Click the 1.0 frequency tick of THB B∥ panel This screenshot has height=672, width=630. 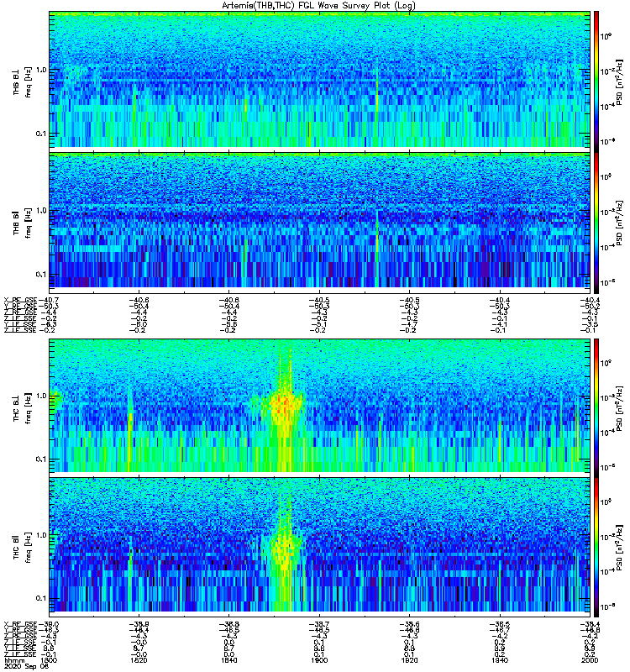(41, 211)
